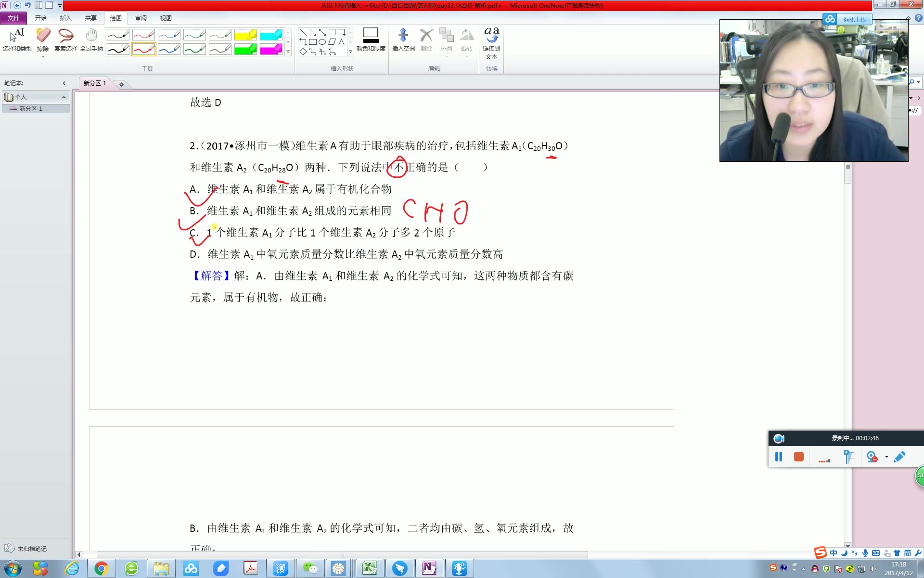
Task: Select the magenta highlighter color swatch
Action: click(272, 49)
